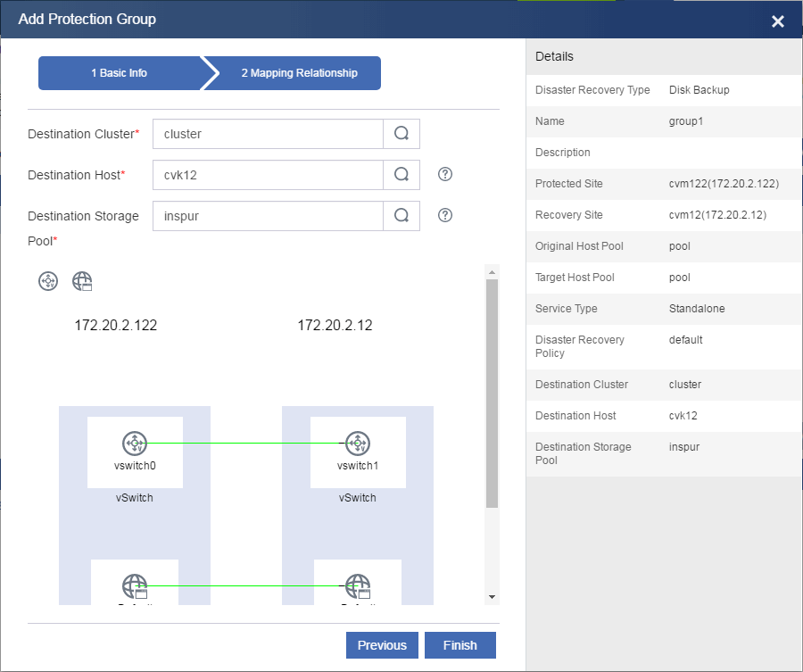
Task: Select the network globe mapping toolbar icon
Action: tap(82, 281)
